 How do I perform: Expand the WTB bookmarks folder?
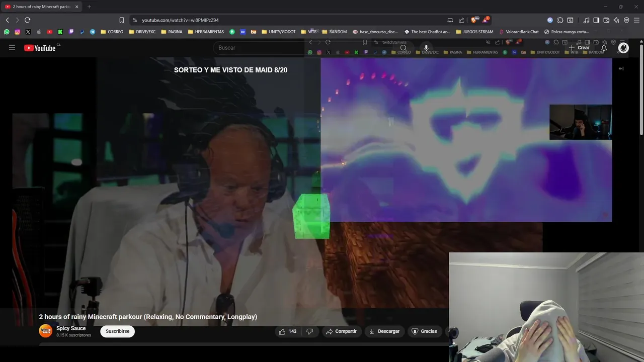309,32
